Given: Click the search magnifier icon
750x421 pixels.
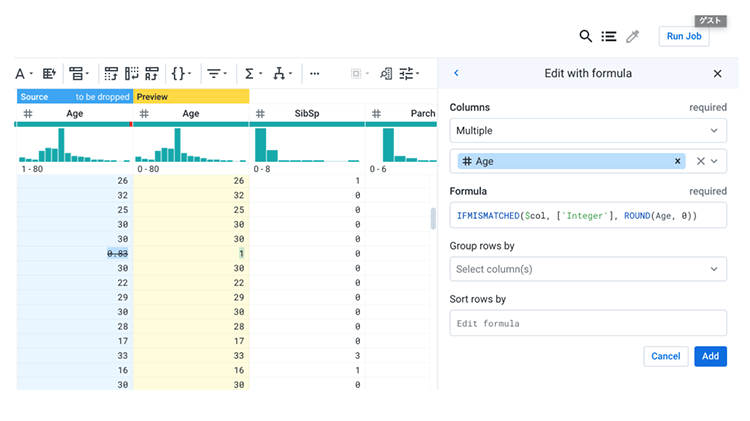Looking at the screenshot, I should [586, 37].
